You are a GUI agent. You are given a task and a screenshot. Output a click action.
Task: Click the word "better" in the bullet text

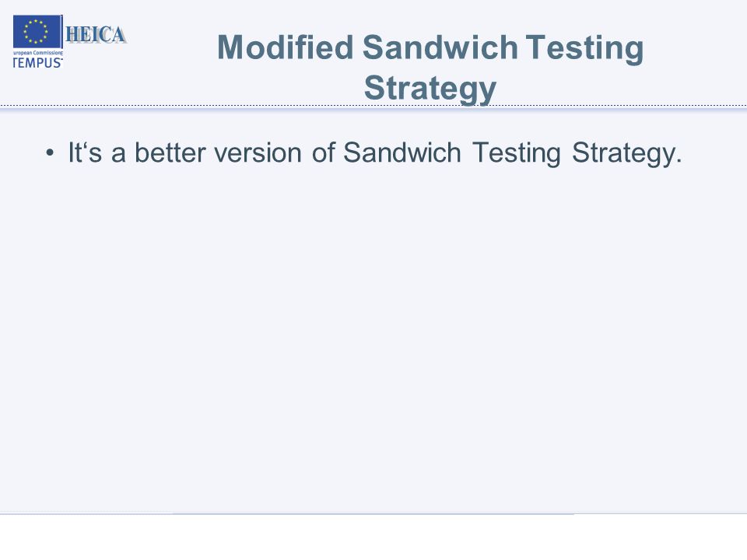170,152
